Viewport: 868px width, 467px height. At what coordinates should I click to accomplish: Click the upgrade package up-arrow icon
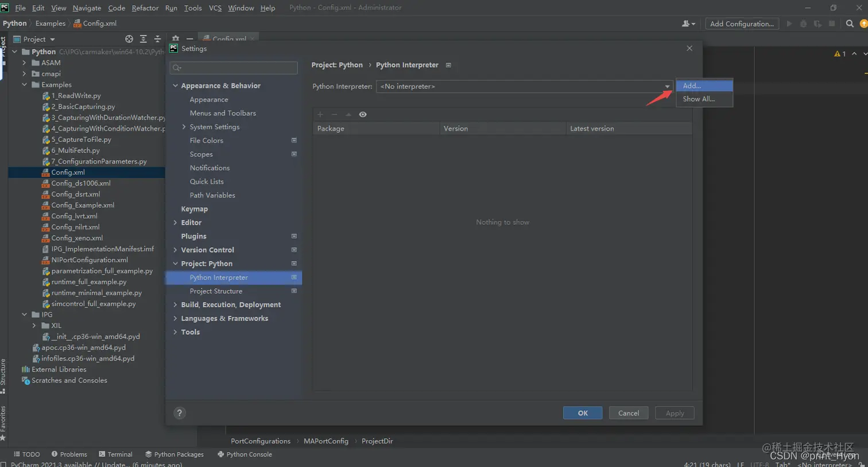point(348,114)
